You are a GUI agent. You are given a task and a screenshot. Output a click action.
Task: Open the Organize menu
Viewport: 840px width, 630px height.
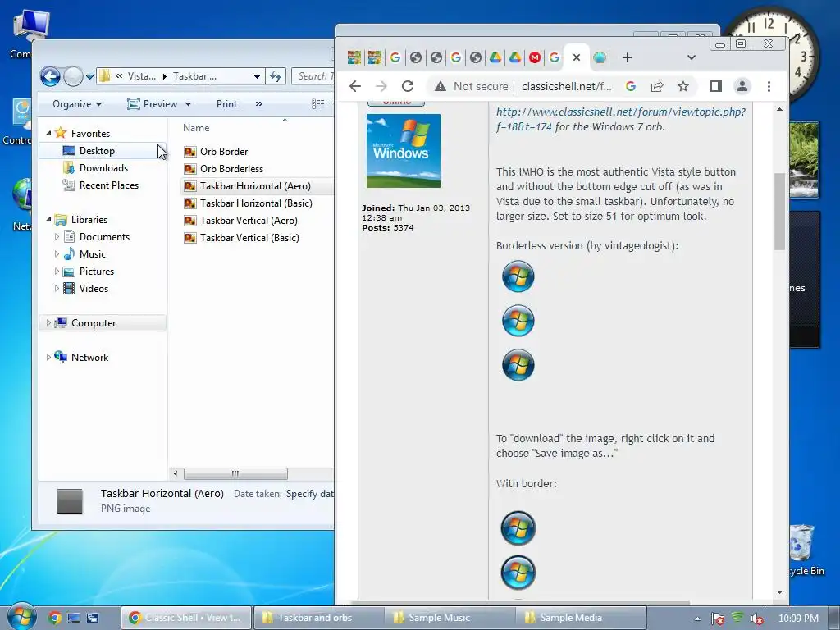coord(77,104)
